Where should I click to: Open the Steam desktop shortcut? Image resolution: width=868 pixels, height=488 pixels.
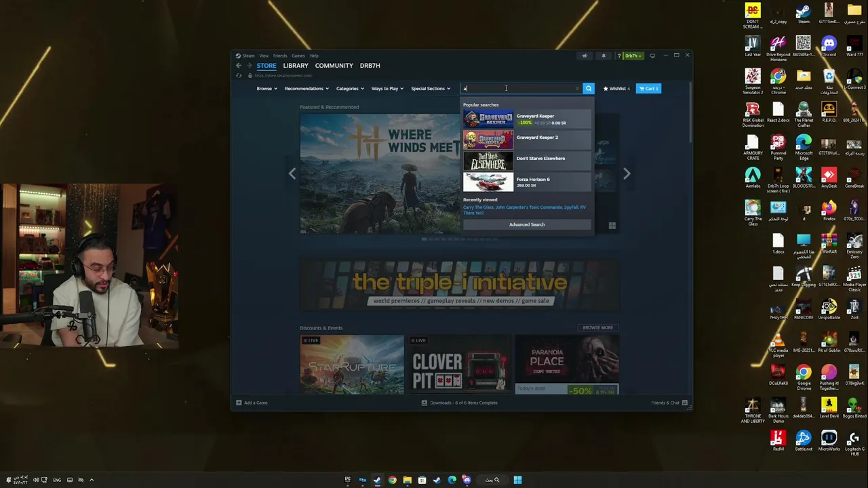tap(804, 14)
